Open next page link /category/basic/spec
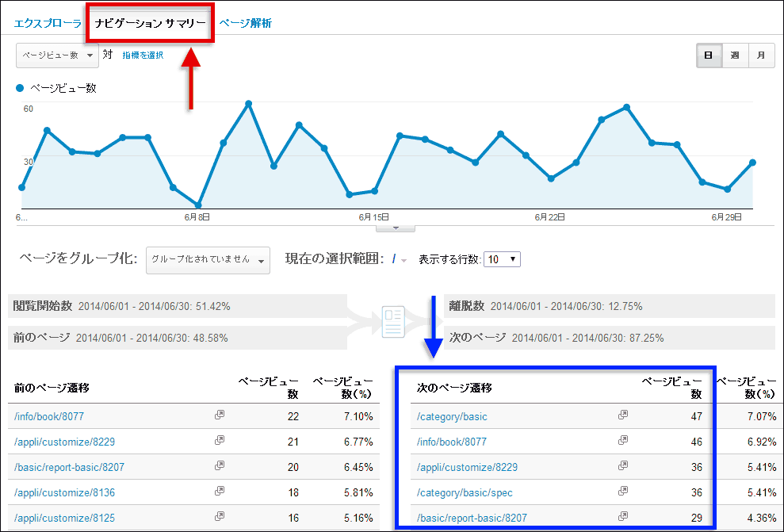 [465, 493]
